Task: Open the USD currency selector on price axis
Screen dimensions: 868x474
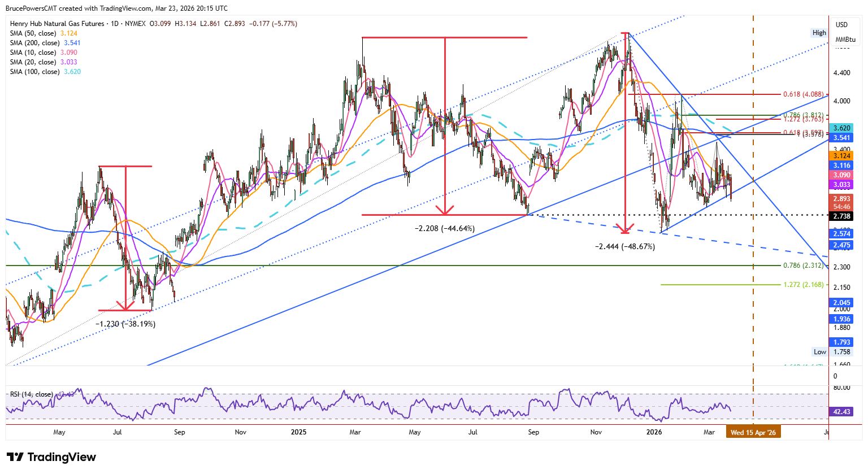Action: (842, 25)
